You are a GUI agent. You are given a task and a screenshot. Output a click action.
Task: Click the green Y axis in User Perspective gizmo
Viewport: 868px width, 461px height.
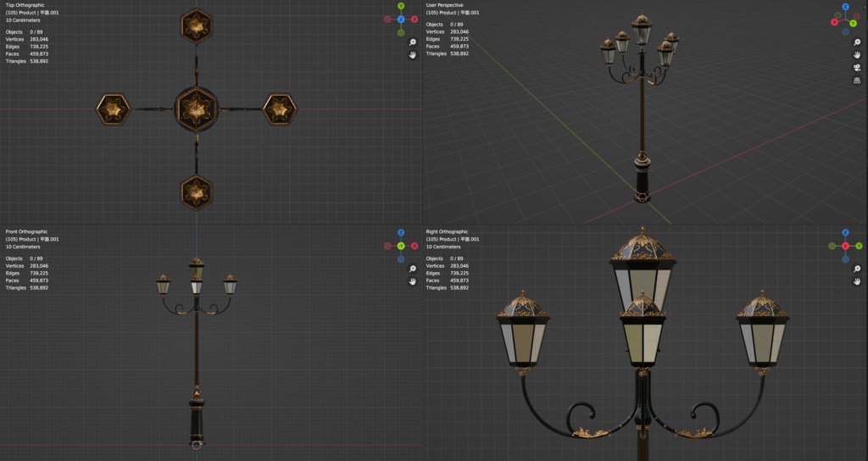[853, 24]
